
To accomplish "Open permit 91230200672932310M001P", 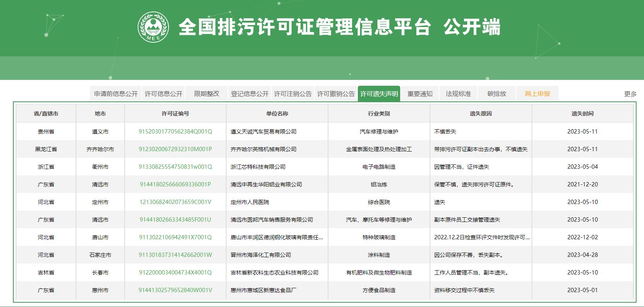I will [175, 149].
